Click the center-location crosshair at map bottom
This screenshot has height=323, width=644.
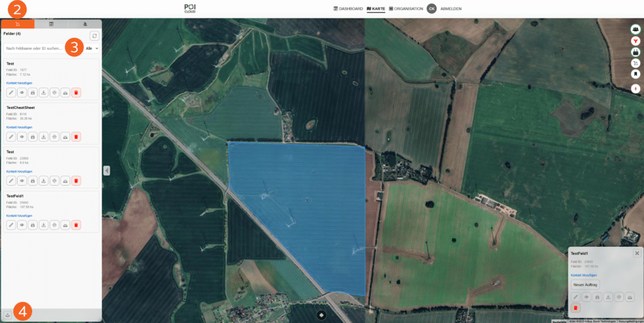[321, 314]
